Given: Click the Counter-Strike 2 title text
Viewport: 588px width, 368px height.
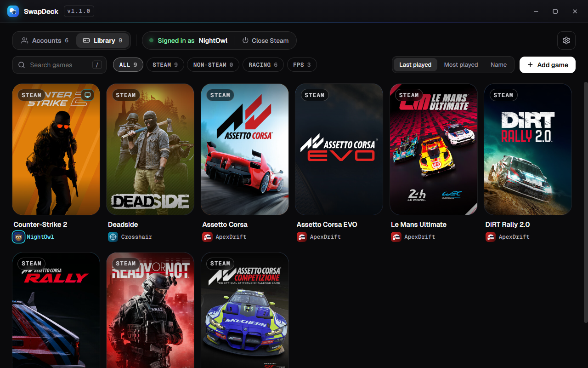Looking at the screenshot, I should 40,224.
